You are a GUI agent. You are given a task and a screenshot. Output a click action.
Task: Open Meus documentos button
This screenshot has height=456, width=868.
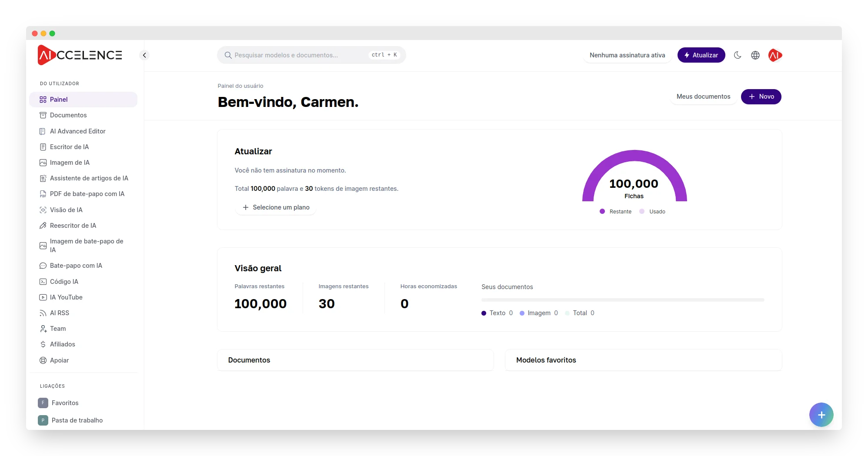[x=703, y=97]
